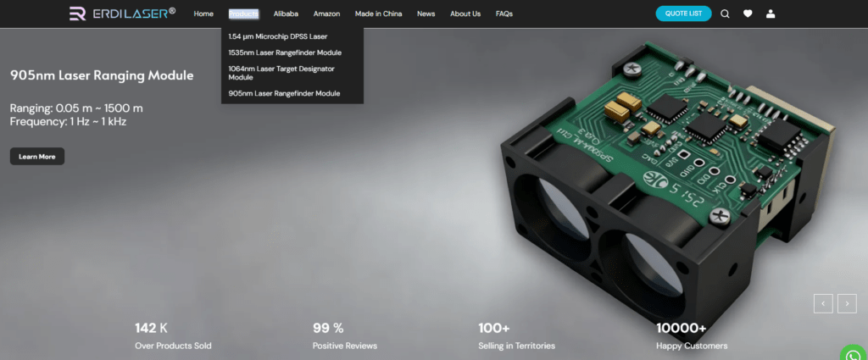The image size is (868, 360).
Task: Click the 99 % Positive Reviews stat
Action: pyautogui.click(x=345, y=336)
